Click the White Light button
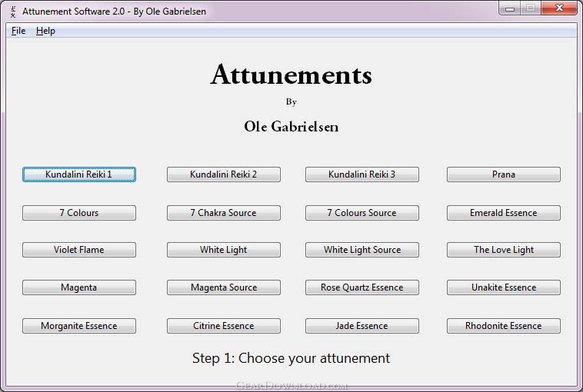Screen dimensions: 583x392 [224, 250]
